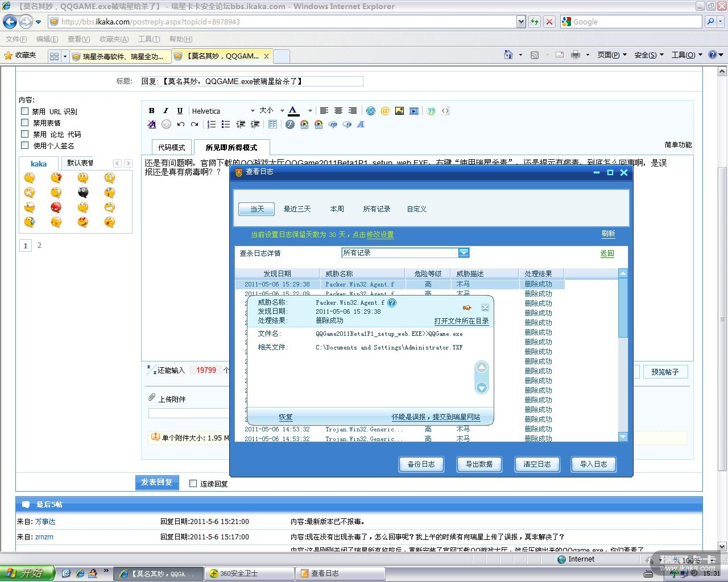728x582 pixels.
Task: Apply underline with the U icon
Action: coord(180,111)
